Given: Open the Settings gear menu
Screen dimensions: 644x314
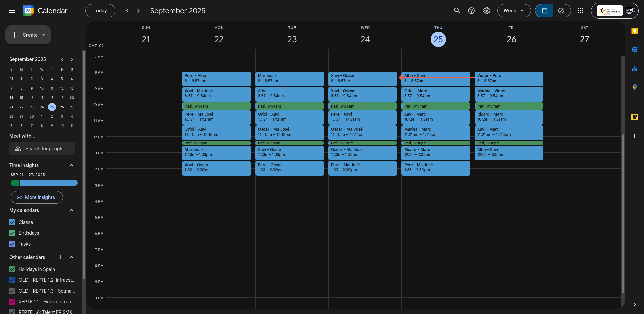Looking at the screenshot, I should coord(486,11).
